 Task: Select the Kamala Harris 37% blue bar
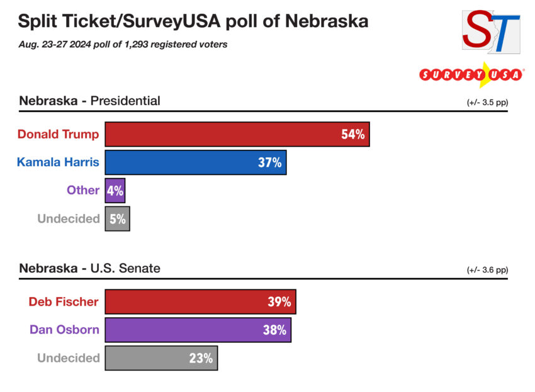(x=195, y=162)
